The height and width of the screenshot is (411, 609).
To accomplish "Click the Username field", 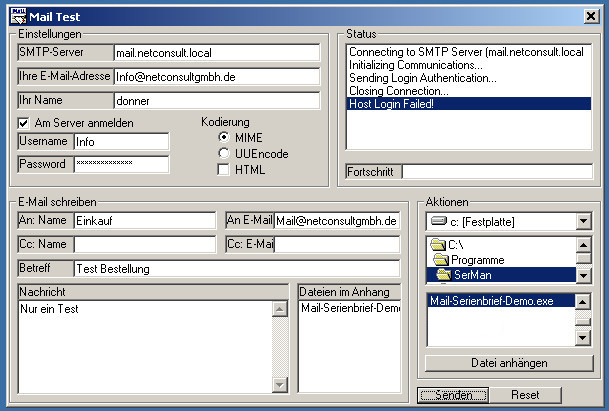I will point(121,142).
